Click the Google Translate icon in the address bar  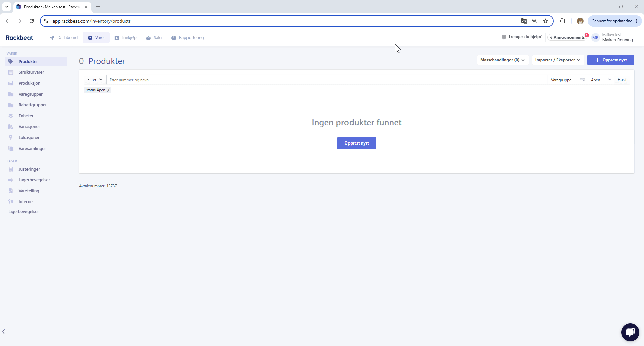pyautogui.click(x=524, y=21)
